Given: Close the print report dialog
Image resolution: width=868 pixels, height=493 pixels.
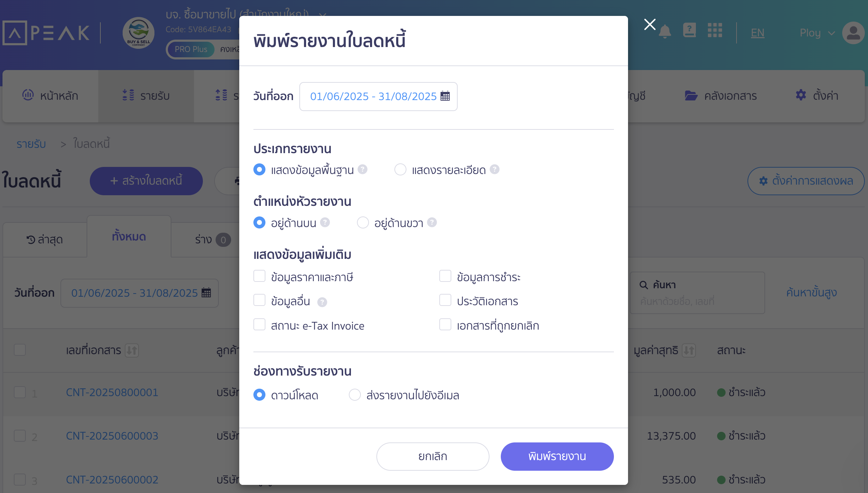Looking at the screenshot, I should coord(650,24).
